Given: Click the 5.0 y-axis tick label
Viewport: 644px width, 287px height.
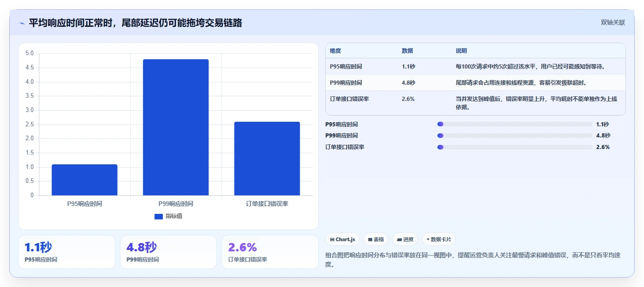Looking at the screenshot, I should (30, 53).
